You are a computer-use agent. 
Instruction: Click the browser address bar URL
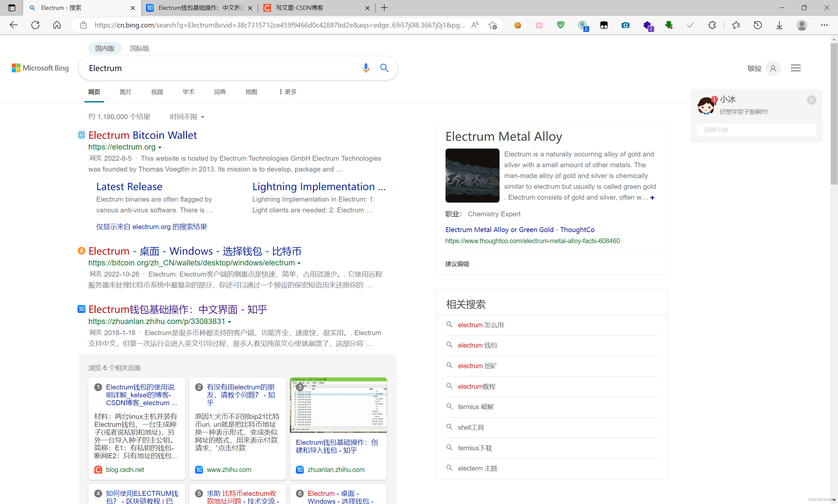280,25
